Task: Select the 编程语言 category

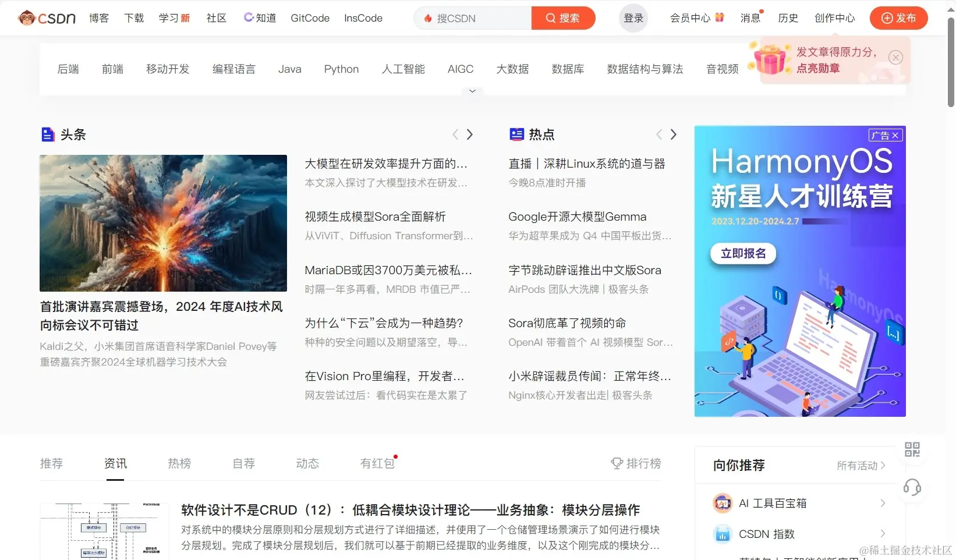Action: 234,69
